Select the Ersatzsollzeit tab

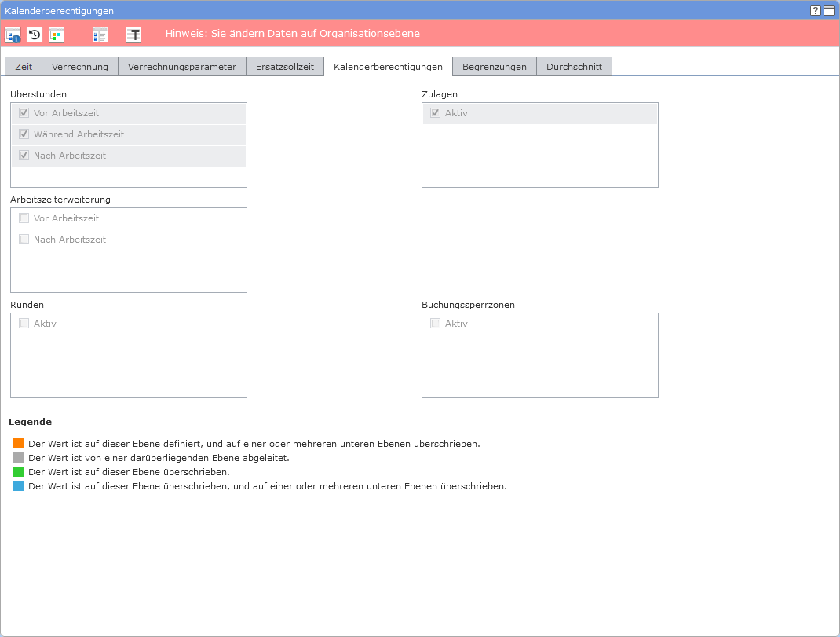pyautogui.click(x=285, y=67)
